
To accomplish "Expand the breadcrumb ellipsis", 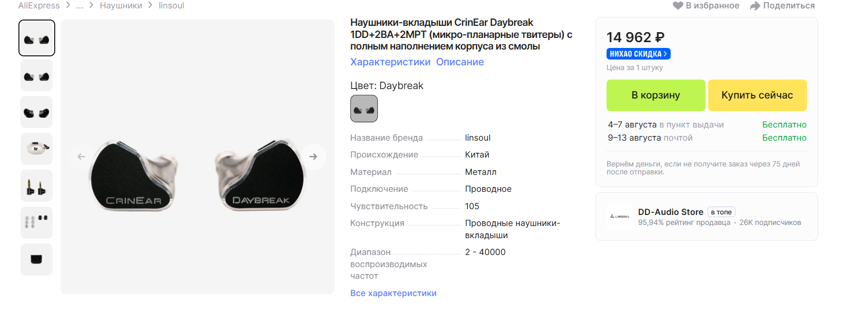I will (x=80, y=5).
